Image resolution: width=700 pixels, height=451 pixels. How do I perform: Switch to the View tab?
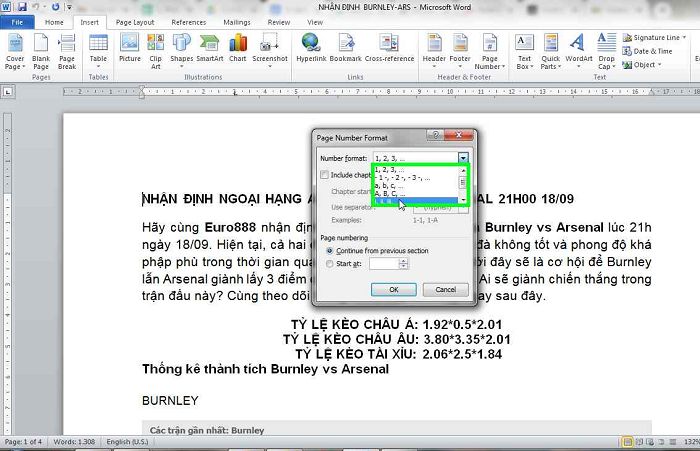click(315, 22)
